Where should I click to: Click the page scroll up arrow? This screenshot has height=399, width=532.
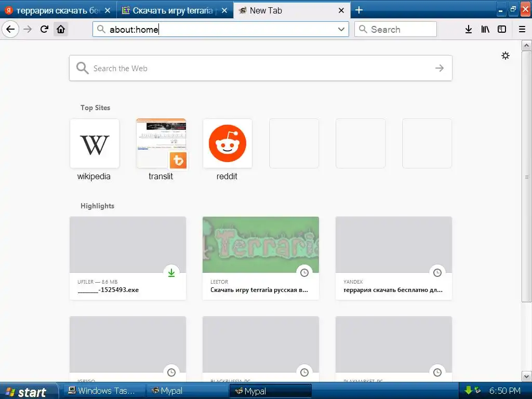527,45
